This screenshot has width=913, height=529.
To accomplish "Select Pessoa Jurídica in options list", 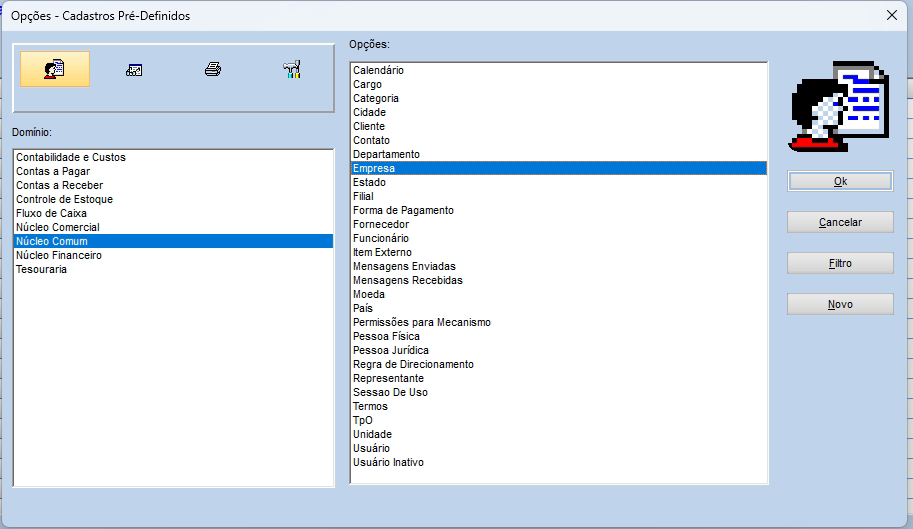I will click(391, 350).
